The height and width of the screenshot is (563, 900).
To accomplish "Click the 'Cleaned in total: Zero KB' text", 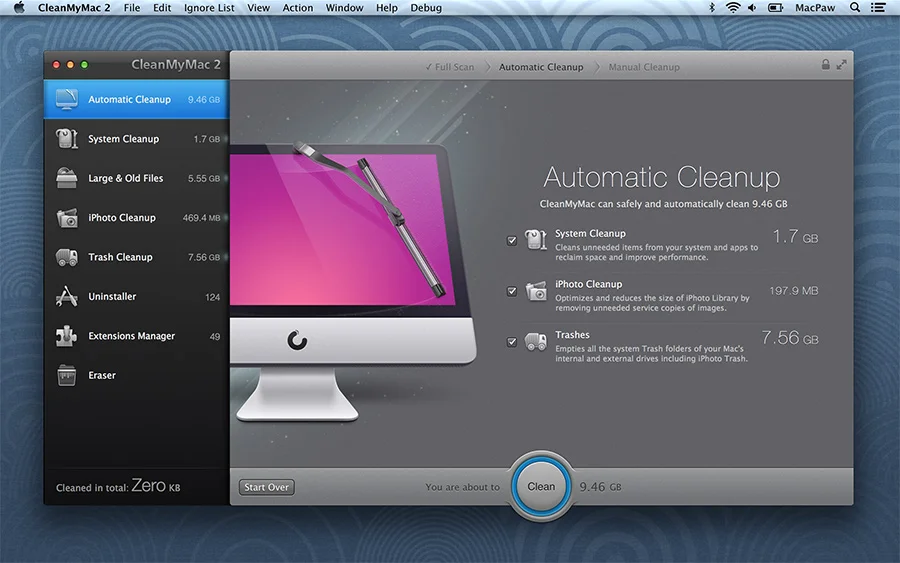I will [118, 486].
